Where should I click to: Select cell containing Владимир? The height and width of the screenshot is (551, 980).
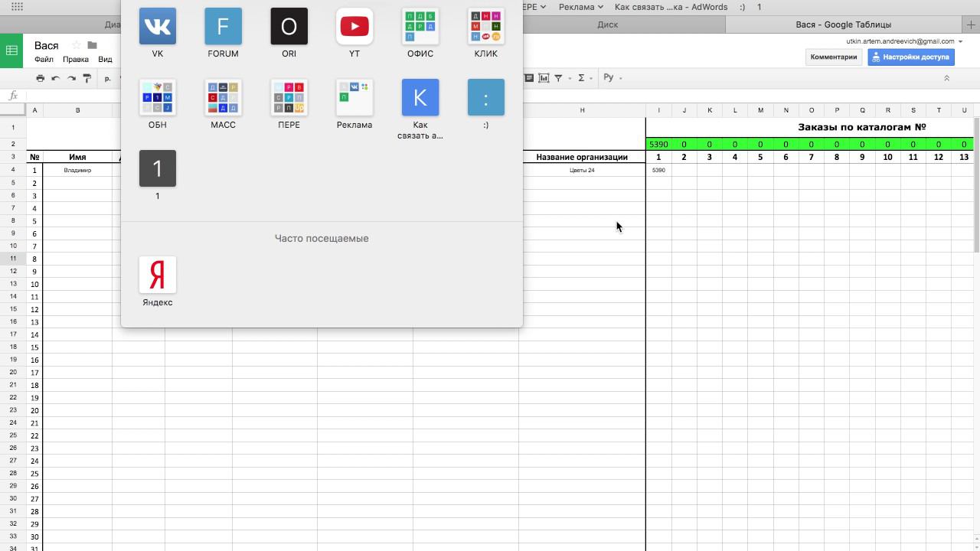[77, 170]
